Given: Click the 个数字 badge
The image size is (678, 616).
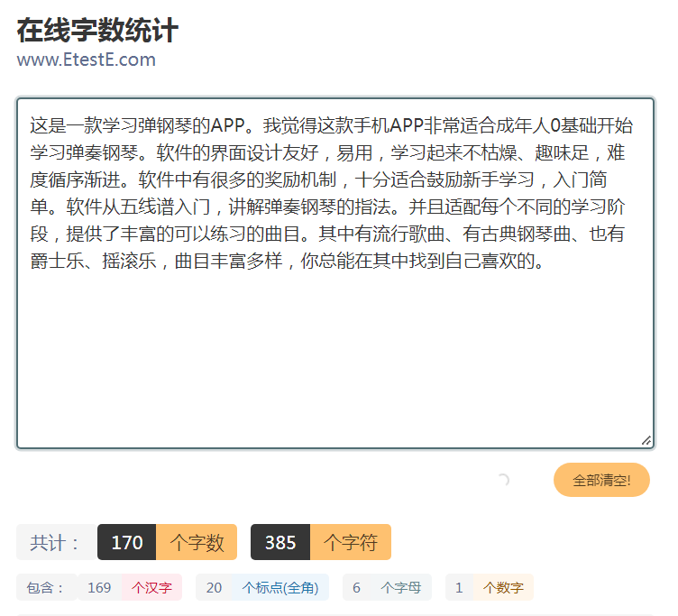Looking at the screenshot, I should (503, 587).
